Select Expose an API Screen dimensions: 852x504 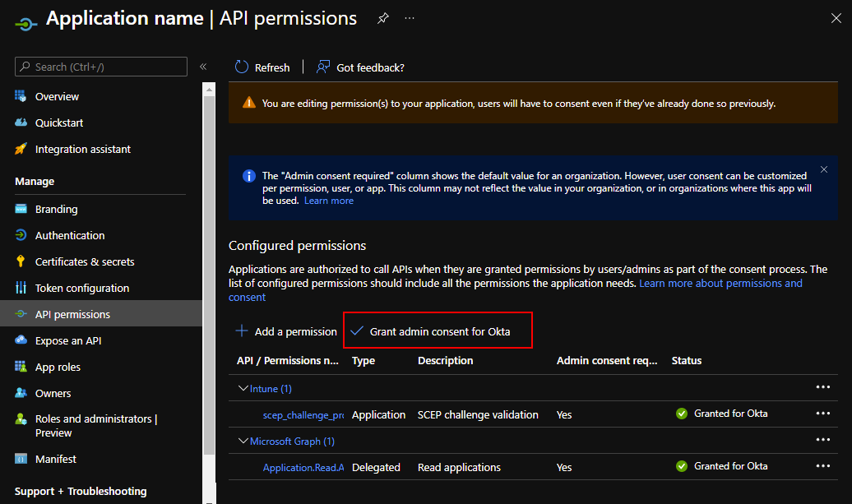(x=67, y=340)
